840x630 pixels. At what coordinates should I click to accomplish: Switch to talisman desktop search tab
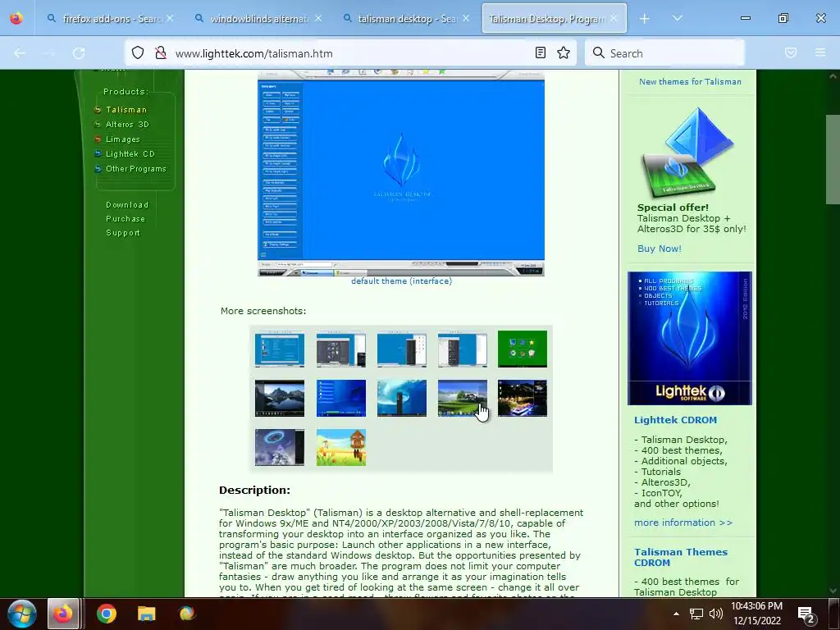(x=406, y=19)
